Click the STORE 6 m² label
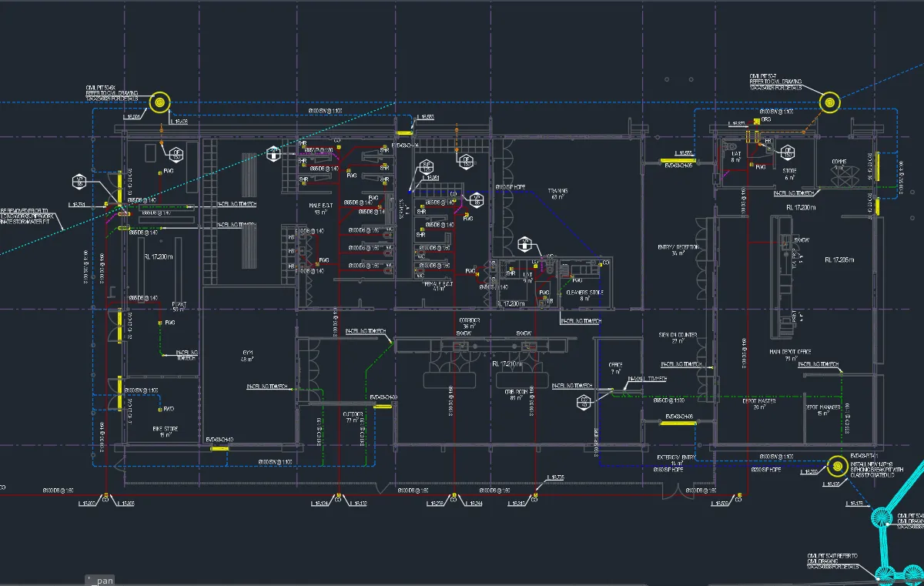 789,173
